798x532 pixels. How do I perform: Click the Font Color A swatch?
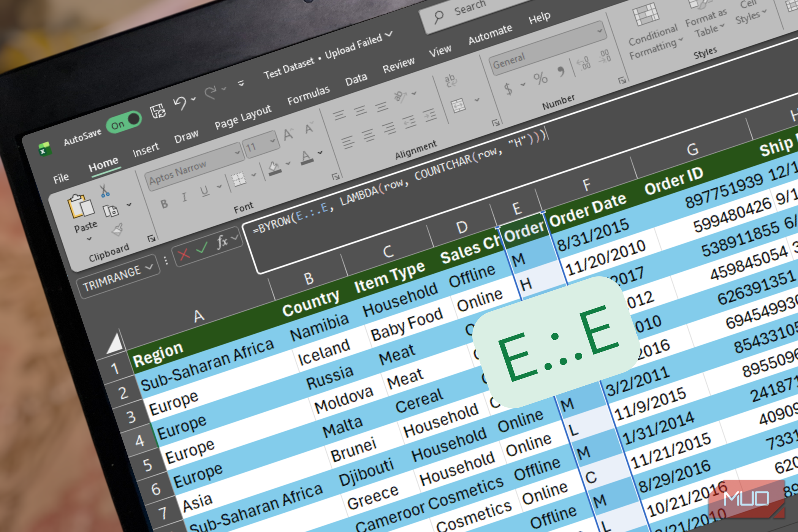pyautogui.click(x=306, y=158)
